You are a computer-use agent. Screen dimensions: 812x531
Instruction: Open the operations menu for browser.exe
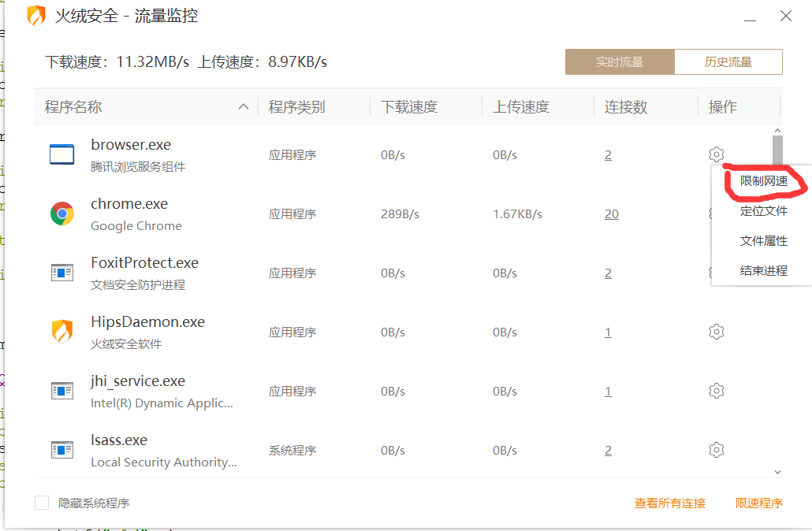point(717,154)
